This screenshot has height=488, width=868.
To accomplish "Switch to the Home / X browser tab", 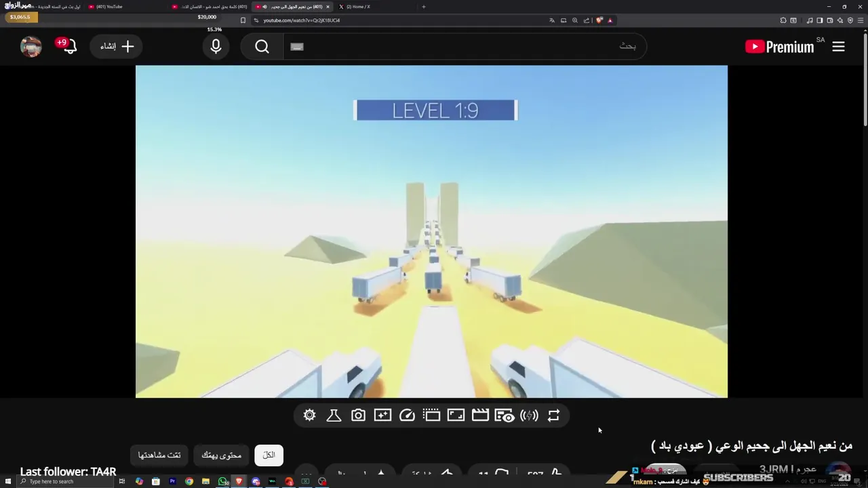I will tap(373, 7).
